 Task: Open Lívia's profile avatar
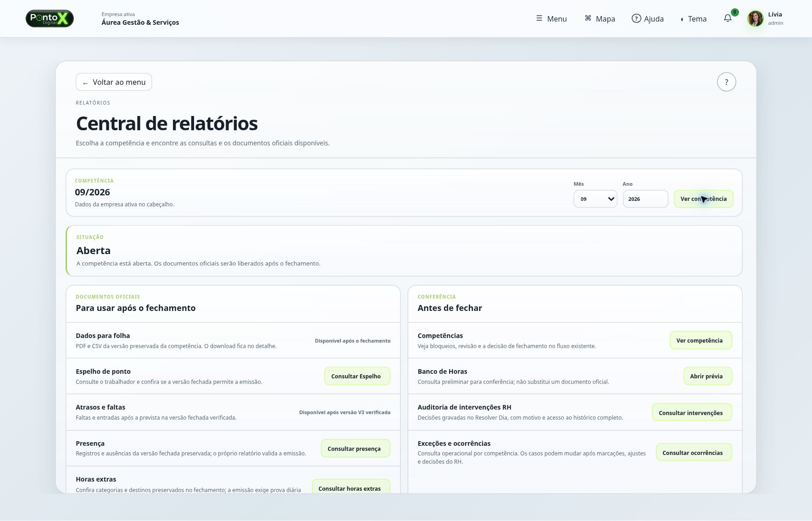755,18
